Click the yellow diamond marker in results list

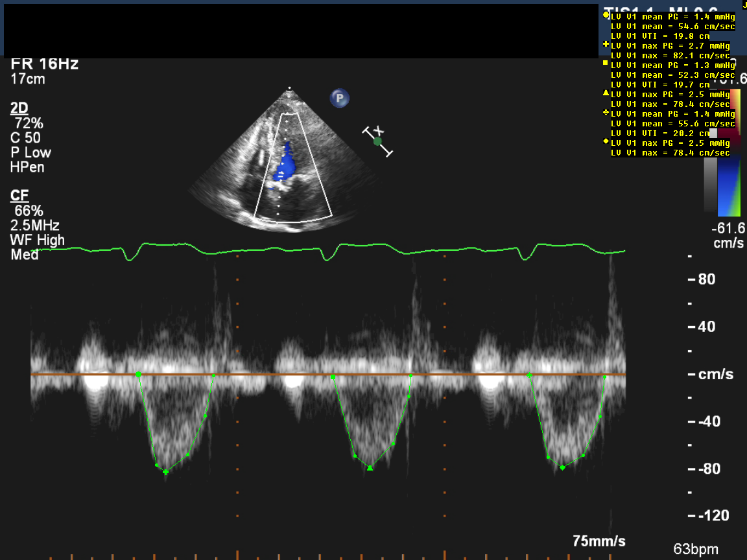[x=606, y=141]
